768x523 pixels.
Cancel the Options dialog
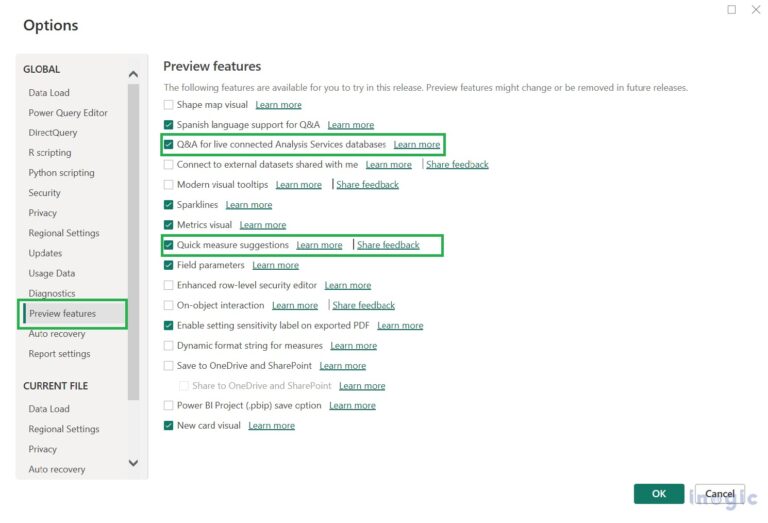coord(719,494)
